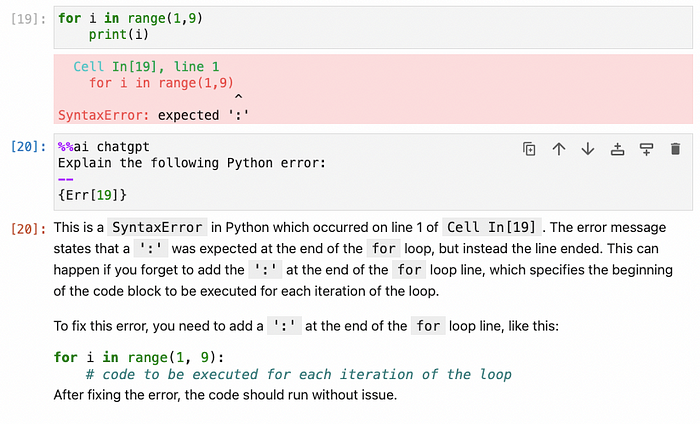Click the '{Err[19]}' text in cell 20
Screen dimensions: 700x424
pyautogui.click(x=92, y=195)
